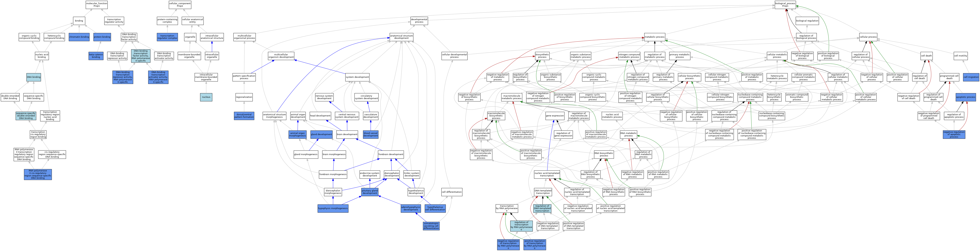The image size is (980, 251).
Task: Click the regionalization node
Action: click(x=244, y=97)
